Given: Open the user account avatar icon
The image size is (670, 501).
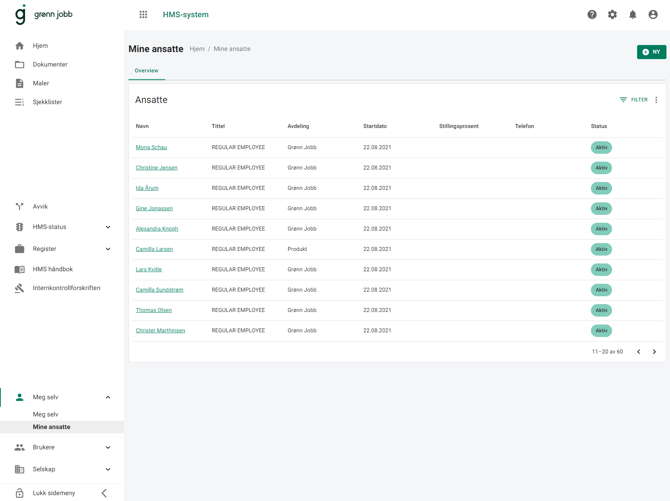Looking at the screenshot, I should [x=653, y=15].
